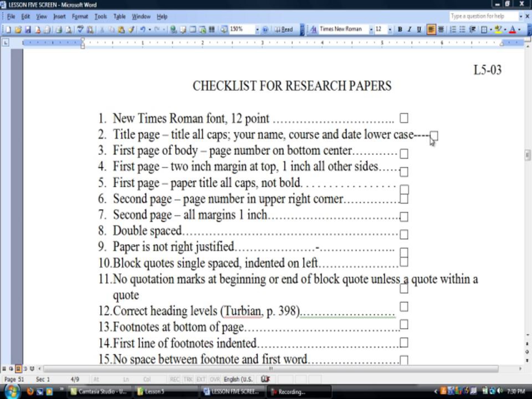532x399 pixels.
Task: Check box for New Times Roman font item
Action: [x=404, y=118]
